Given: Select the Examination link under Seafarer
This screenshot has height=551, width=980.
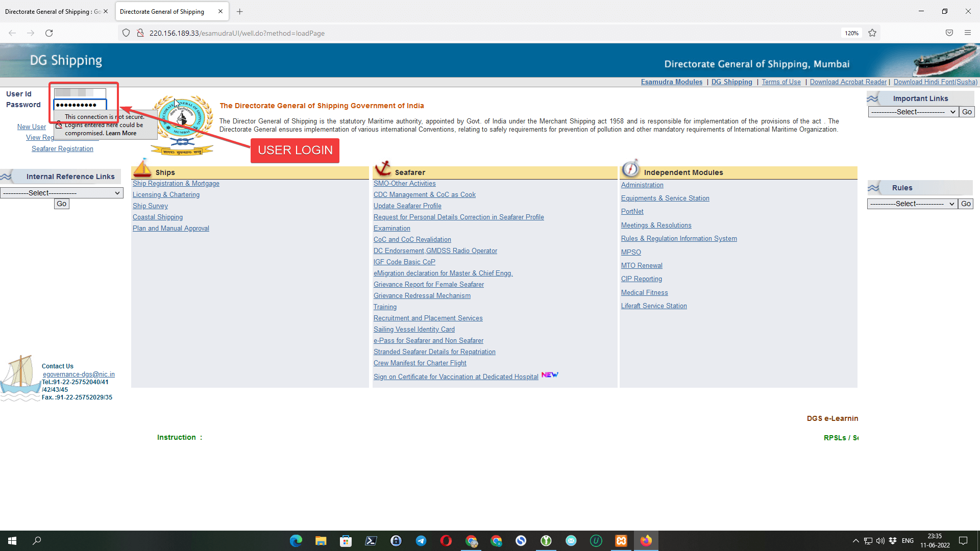Looking at the screenshot, I should (391, 228).
